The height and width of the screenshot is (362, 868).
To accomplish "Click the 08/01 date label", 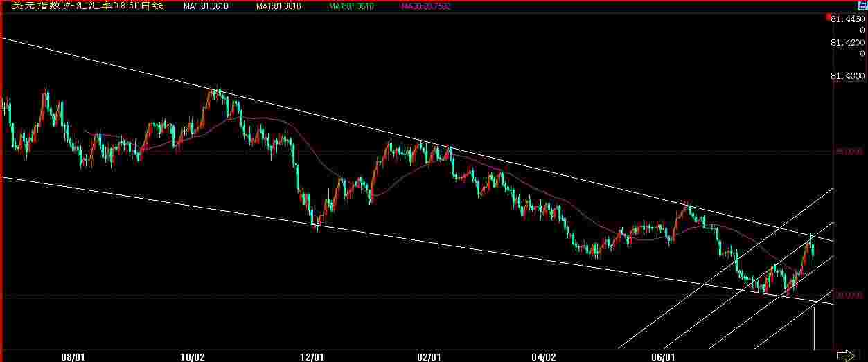I will (73, 356).
